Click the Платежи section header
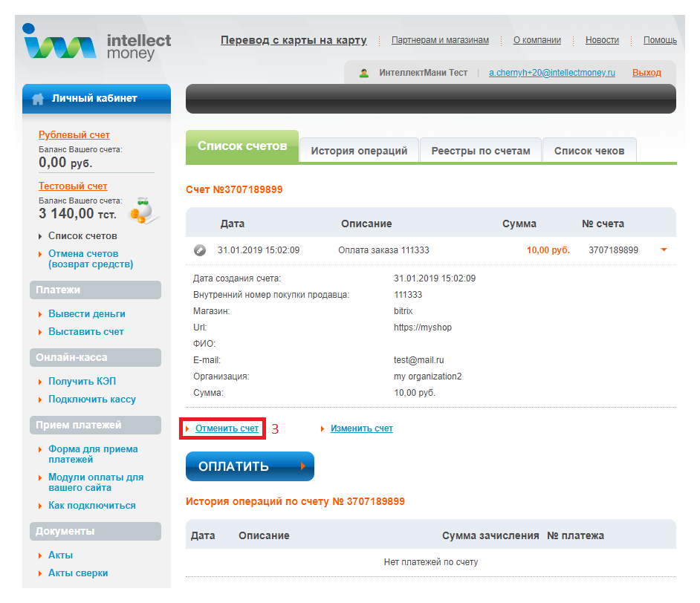The image size is (700, 603). (x=95, y=290)
